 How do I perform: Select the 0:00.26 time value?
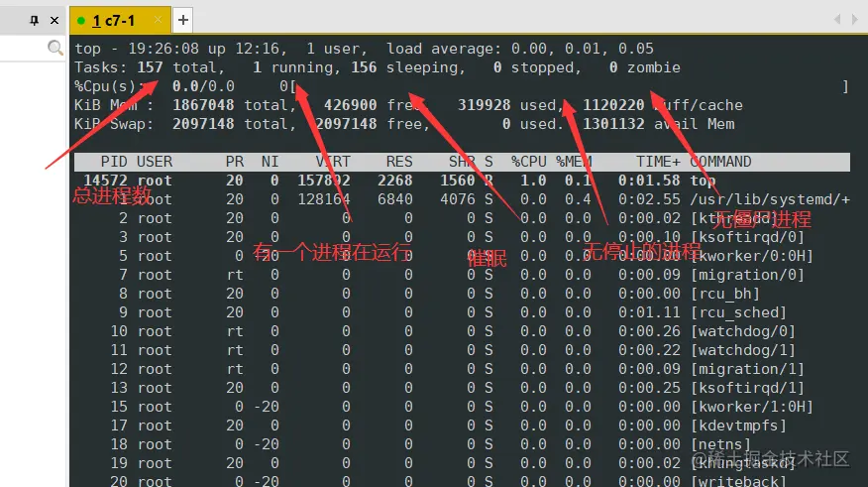649,331
